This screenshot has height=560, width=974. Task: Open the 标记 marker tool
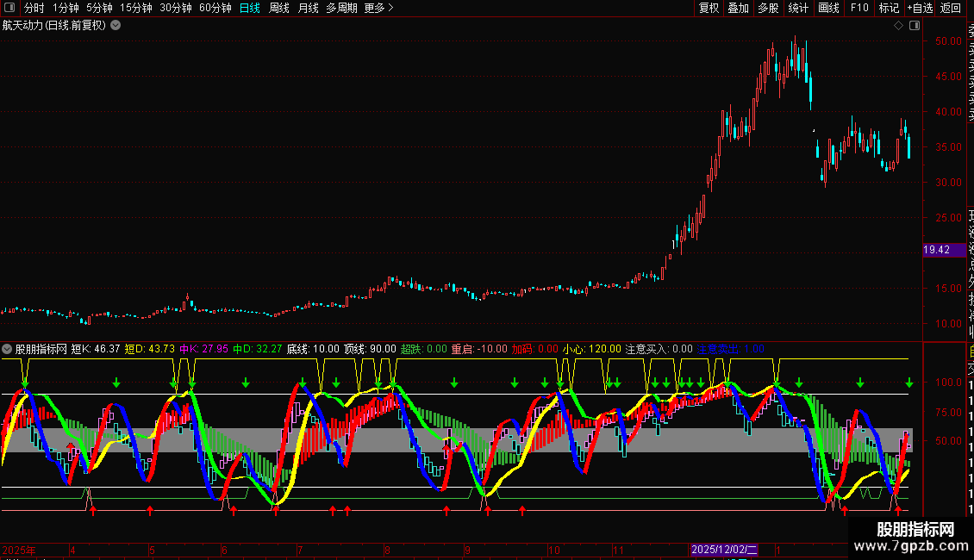pyautogui.click(x=889, y=8)
